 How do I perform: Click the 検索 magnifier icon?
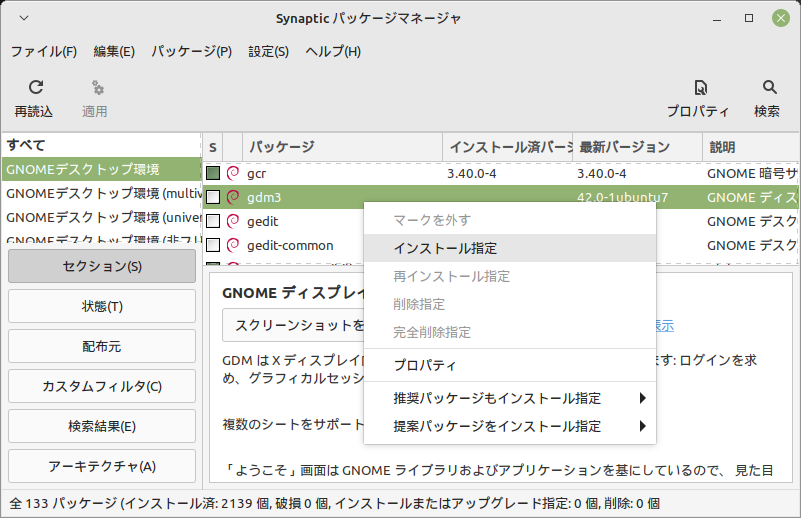point(769,87)
